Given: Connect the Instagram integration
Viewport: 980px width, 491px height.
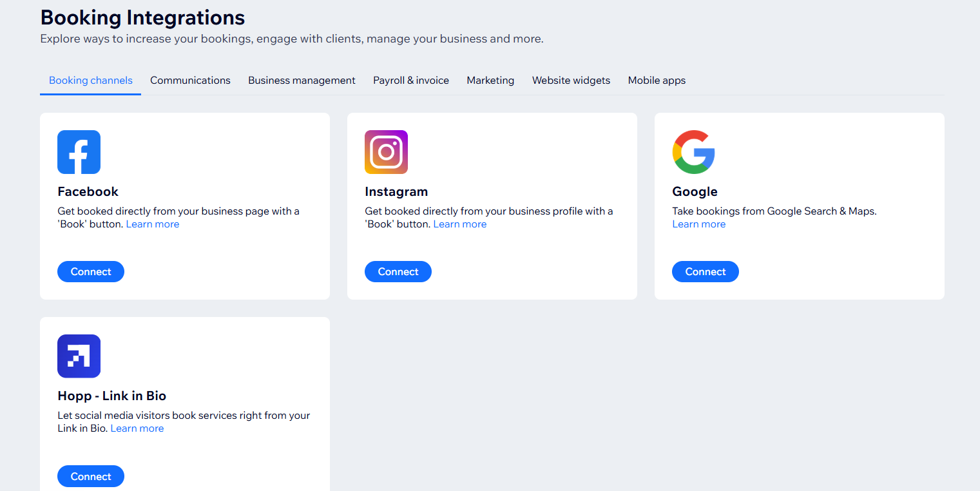Looking at the screenshot, I should (x=398, y=272).
